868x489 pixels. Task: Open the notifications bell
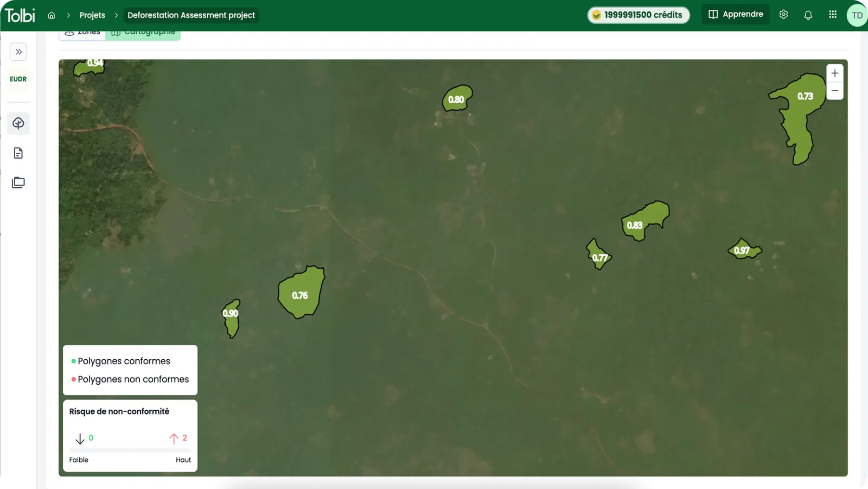808,15
